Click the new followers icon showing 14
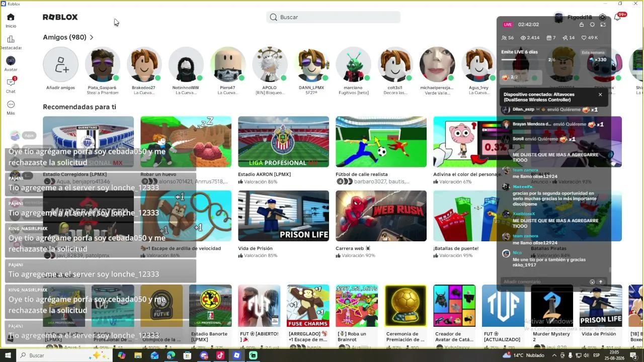The image size is (644, 362). 566,38
